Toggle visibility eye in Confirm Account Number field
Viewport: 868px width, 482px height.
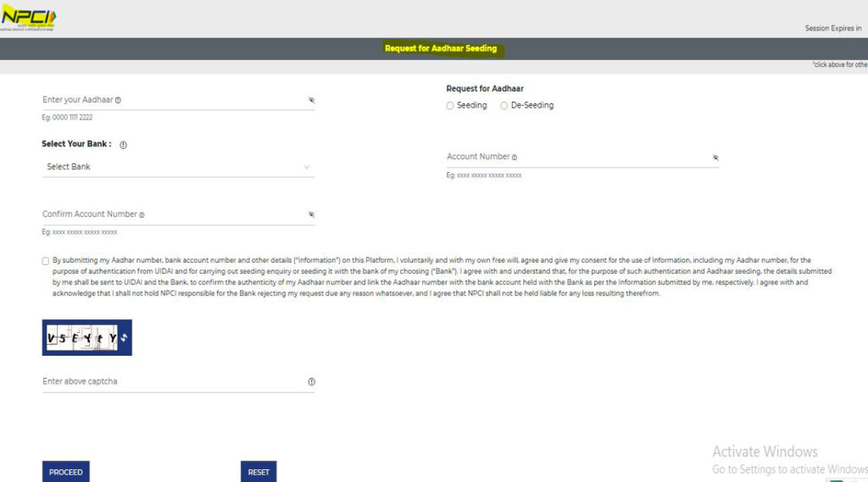[x=312, y=214]
